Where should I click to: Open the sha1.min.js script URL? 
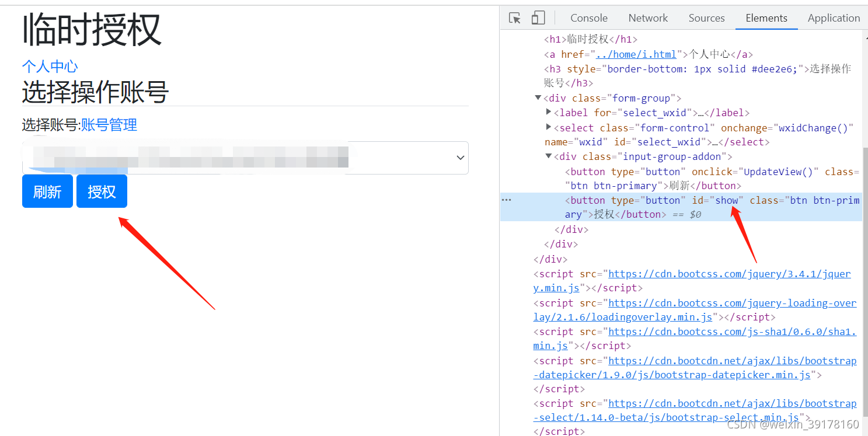[x=695, y=339]
